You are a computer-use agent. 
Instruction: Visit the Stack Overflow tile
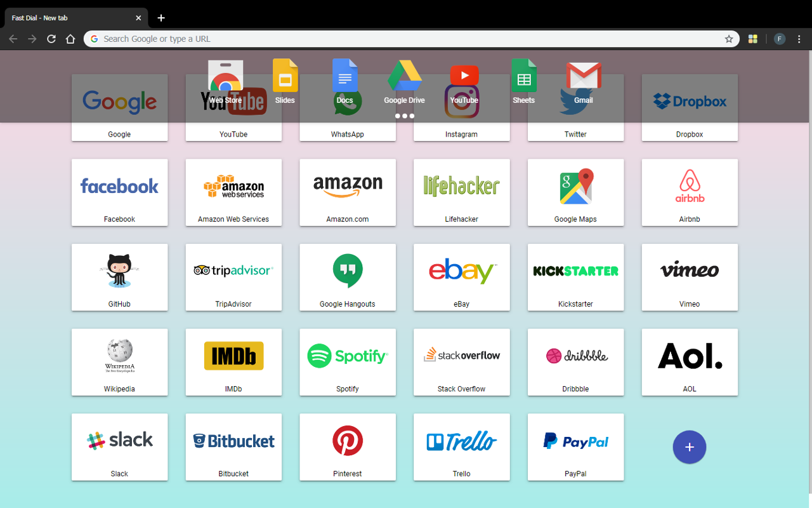click(x=462, y=362)
